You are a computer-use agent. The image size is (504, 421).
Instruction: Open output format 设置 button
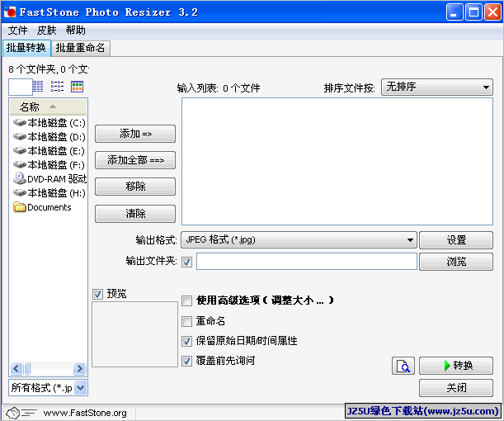456,240
